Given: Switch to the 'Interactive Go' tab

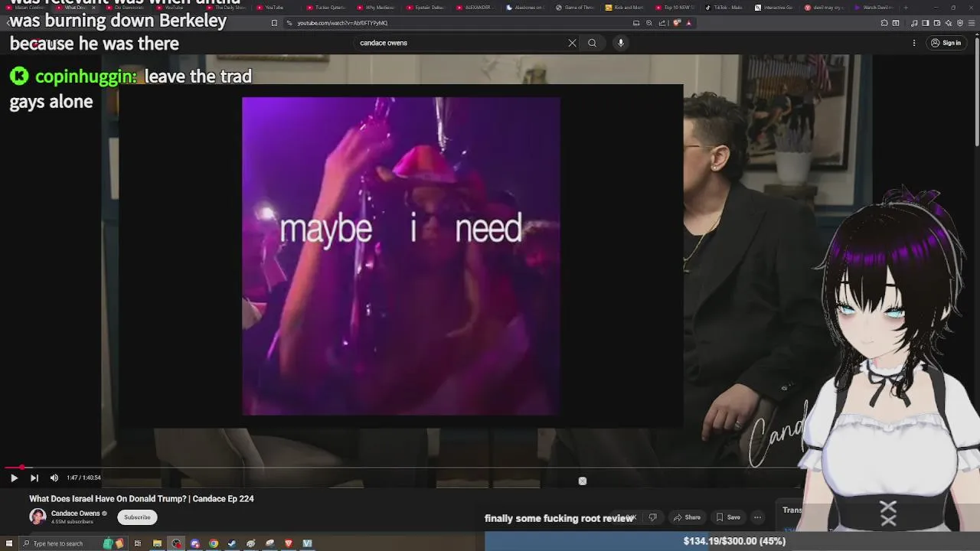Looking at the screenshot, I should point(773,8).
